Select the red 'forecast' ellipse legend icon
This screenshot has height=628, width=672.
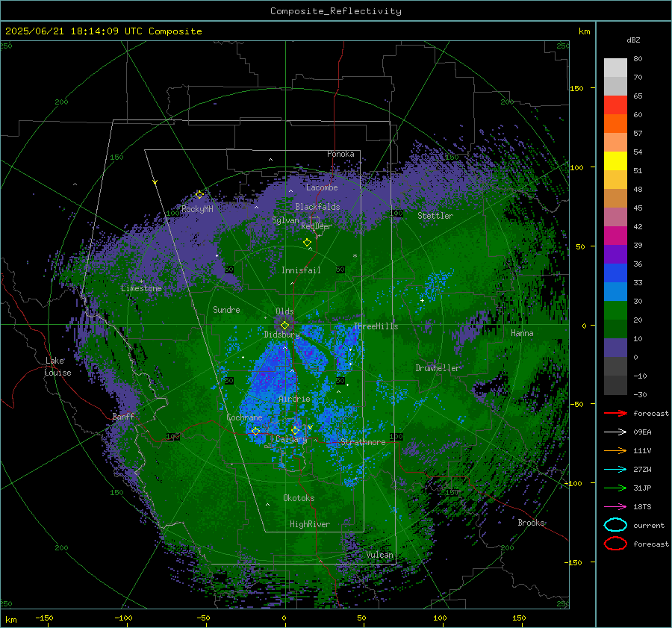(x=615, y=544)
